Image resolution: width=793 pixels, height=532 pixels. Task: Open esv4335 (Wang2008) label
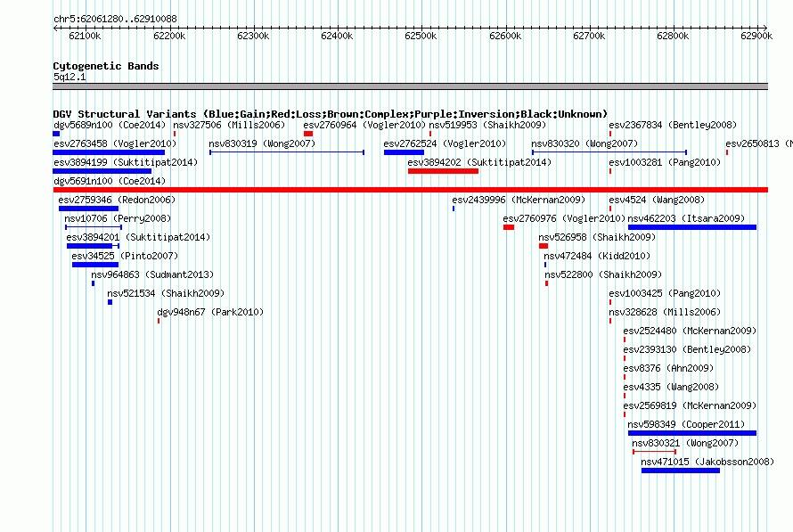point(671,387)
